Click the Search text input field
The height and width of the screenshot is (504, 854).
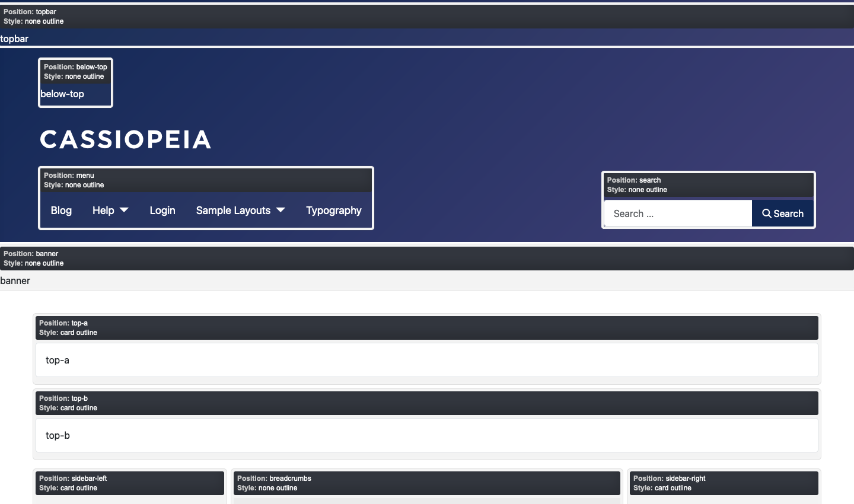click(678, 213)
